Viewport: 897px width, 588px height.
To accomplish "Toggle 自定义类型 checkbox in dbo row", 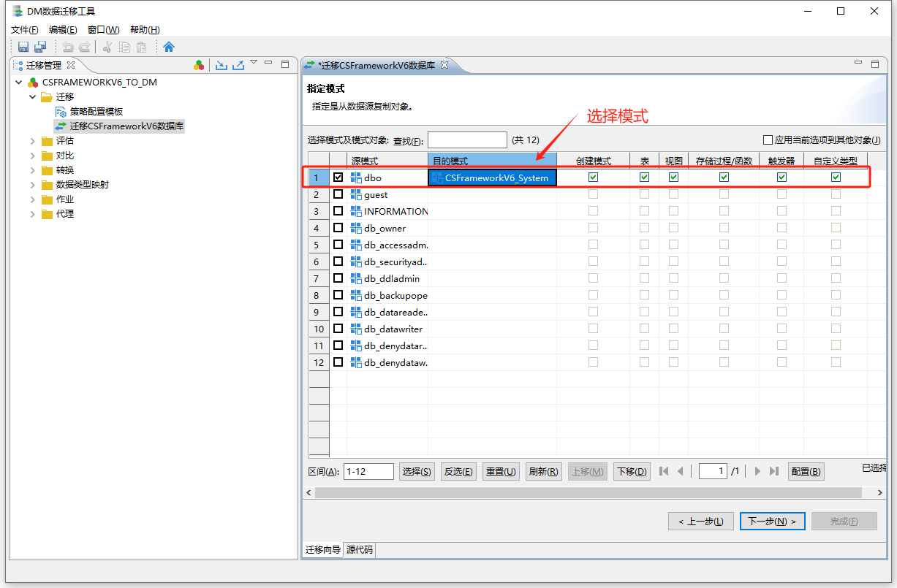I will pos(836,177).
